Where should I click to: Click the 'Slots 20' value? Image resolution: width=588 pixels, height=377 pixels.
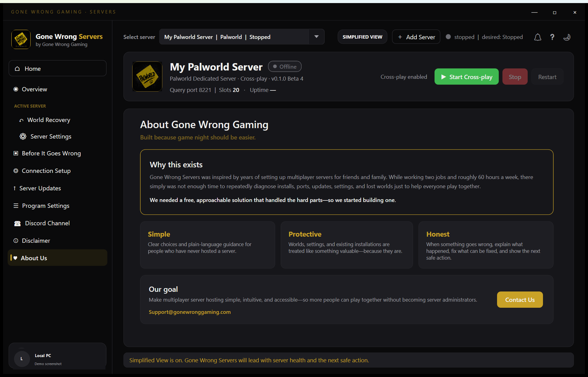[x=229, y=90]
